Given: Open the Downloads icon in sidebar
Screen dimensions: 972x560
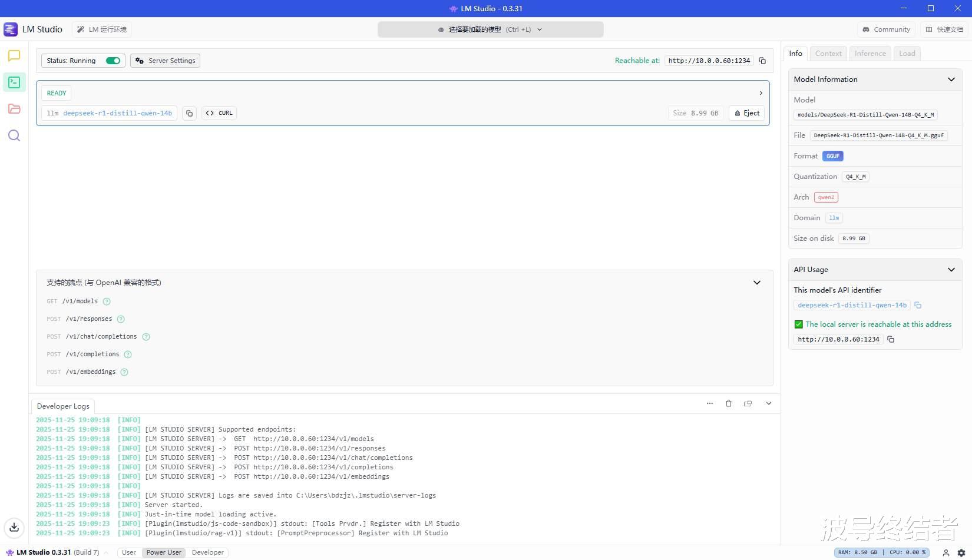Looking at the screenshot, I should click(x=14, y=527).
